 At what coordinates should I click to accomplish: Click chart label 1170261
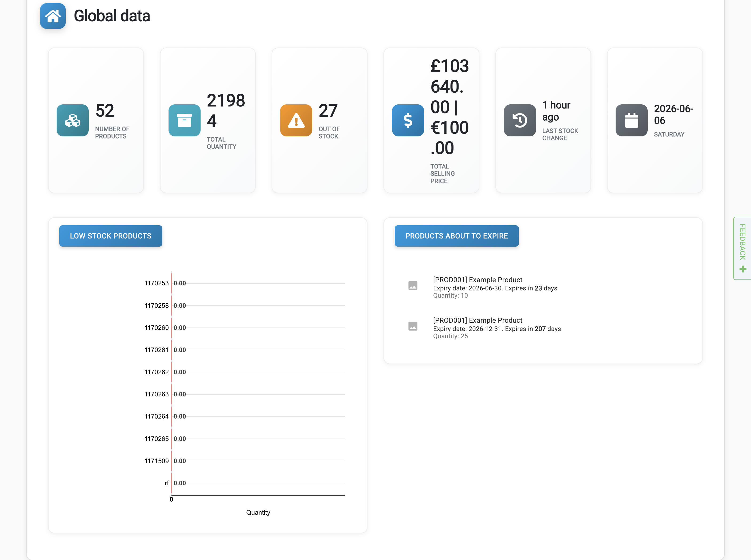click(157, 350)
